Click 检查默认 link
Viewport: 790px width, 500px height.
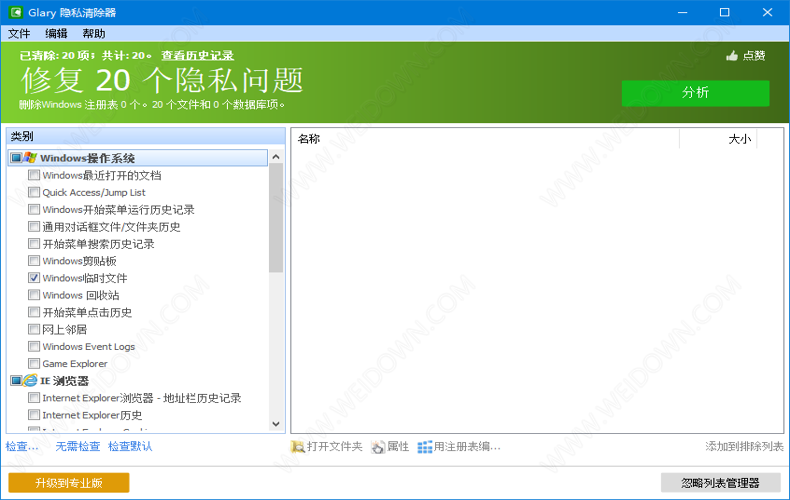point(130,446)
